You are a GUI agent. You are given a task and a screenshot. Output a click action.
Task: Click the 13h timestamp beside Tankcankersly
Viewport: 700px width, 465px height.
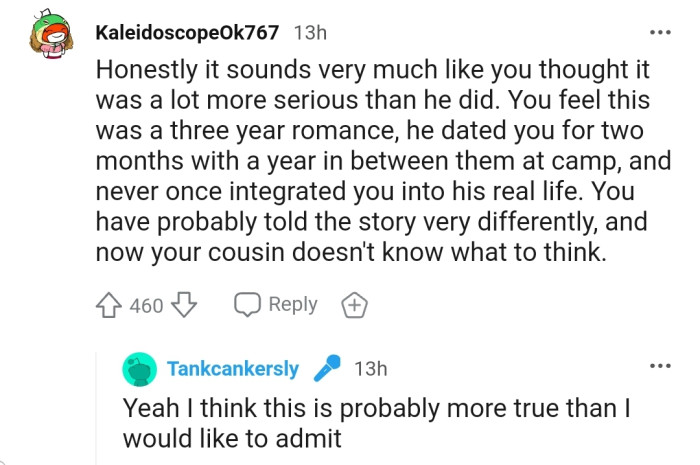pyautogui.click(x=370, y=369)
